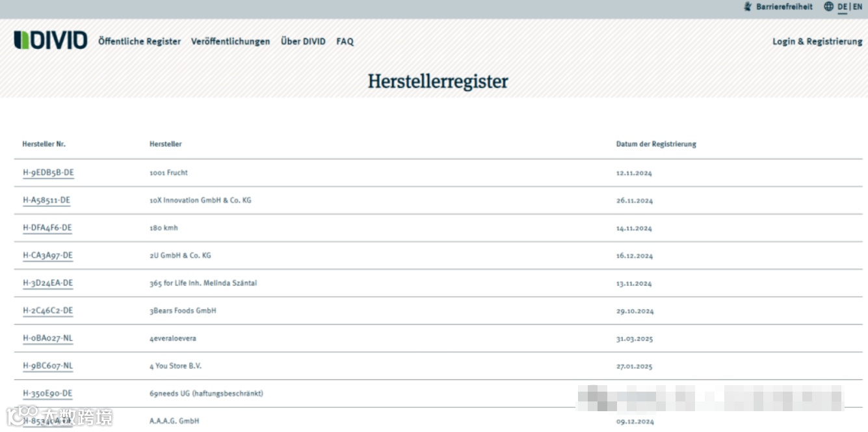
Task: Click registration date 27.01.2025
Action: click(634, 367)
